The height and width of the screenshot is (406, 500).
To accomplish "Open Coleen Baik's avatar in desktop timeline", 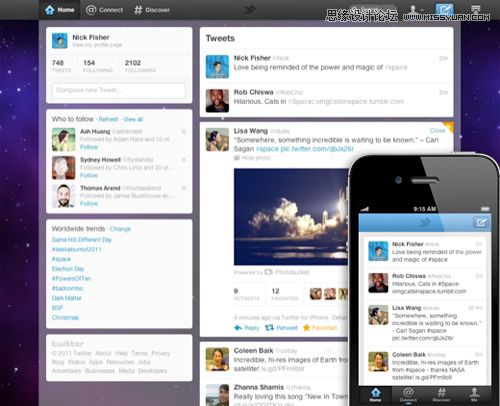I will [217, 359].
